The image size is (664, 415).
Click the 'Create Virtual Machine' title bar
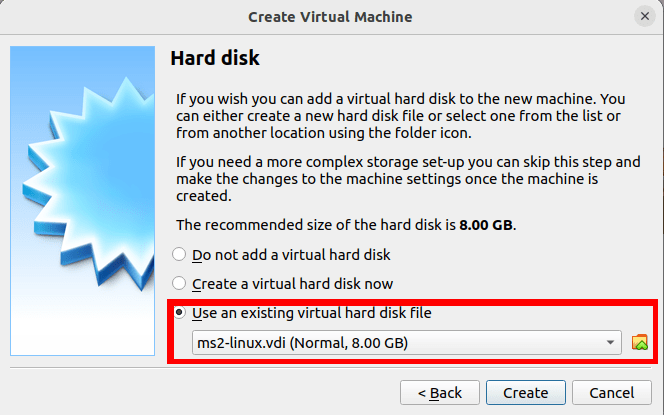[330, 17]
